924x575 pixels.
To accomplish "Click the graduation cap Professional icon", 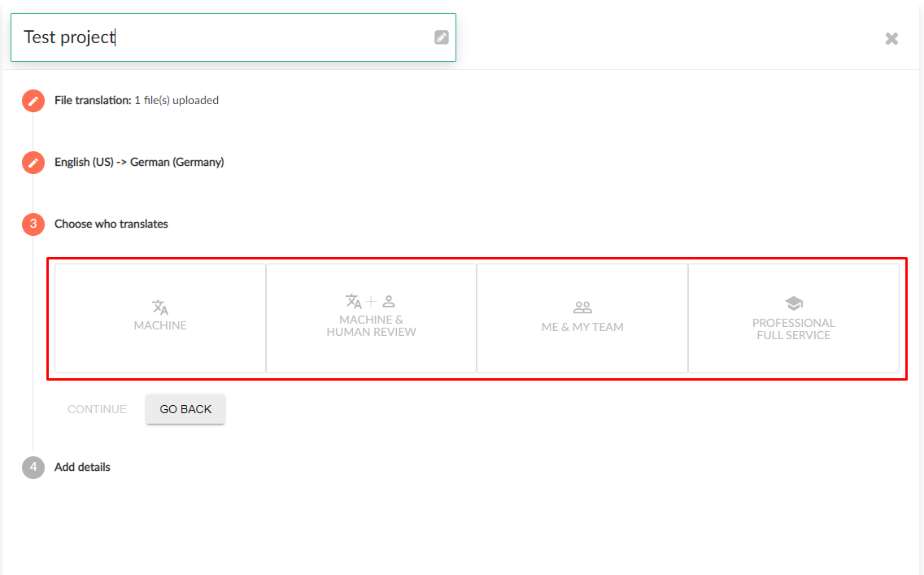I will (x=794, y=303).
